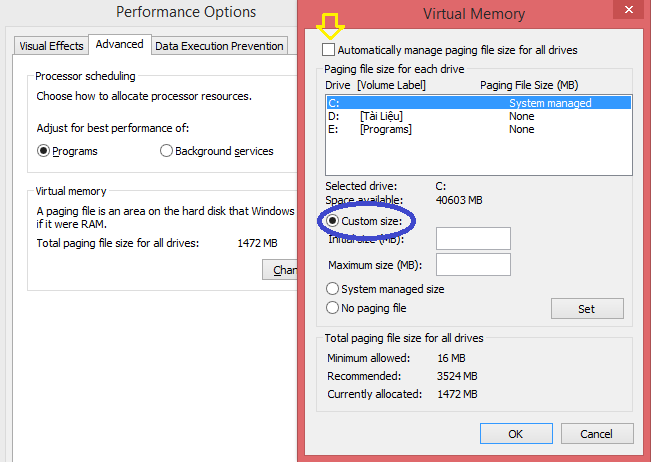Click Cancel in Virtual Memory dialog

pos(596,433)
